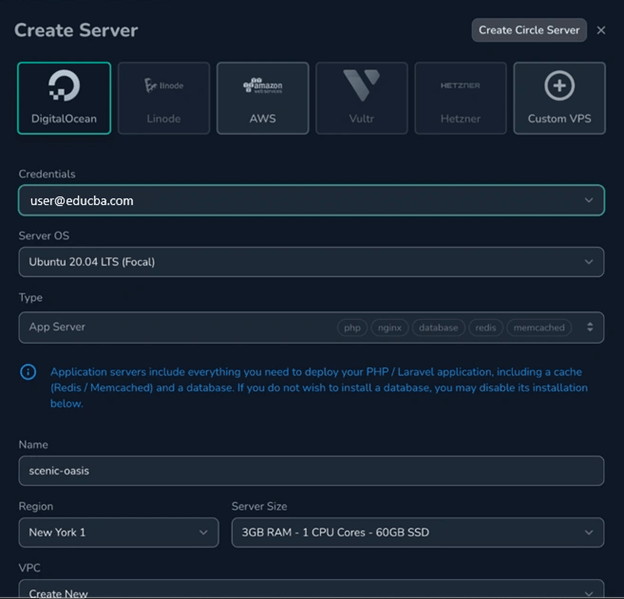Image resolution: width=624 pixels, height=599 pixels.
Task: Expand the Server OS Ubuntu dropdown
Action: click(x=311, y=262)
